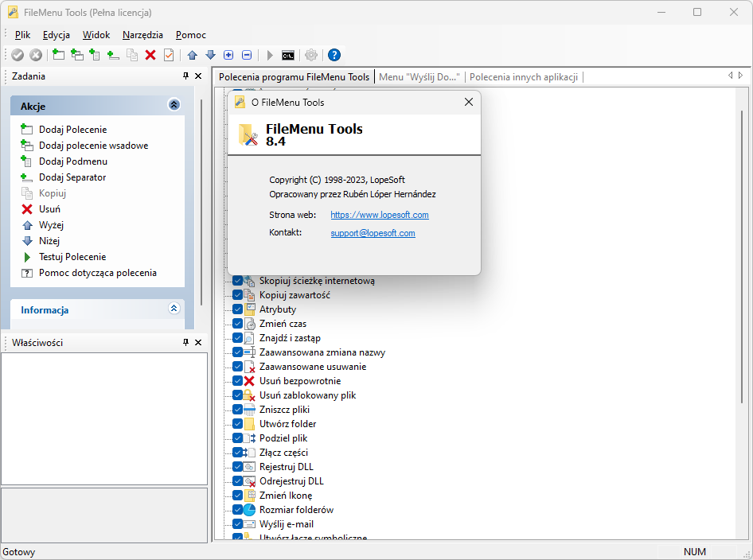Click the add submenu toolbar icon
The width and height of the screenshot is (753, 560).
click(95, 55)
